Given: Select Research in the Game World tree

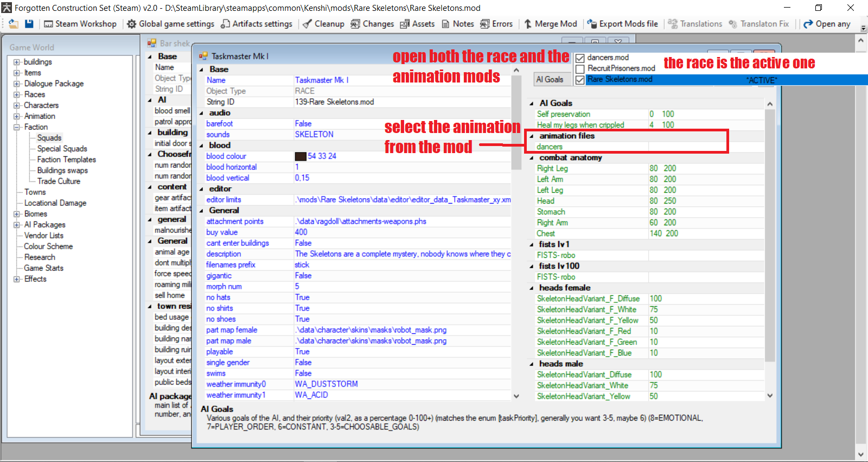Looking at the screenshot, I should click(x=40, y=257).
